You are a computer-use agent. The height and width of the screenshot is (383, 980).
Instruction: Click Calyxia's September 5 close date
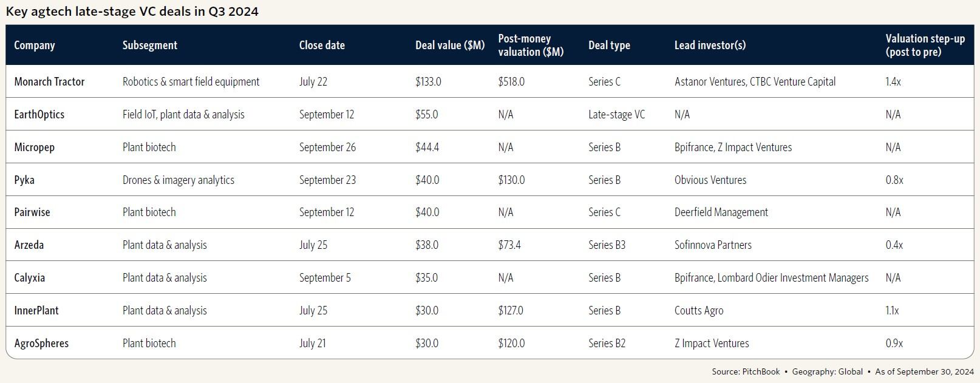(x=325, y=278)
